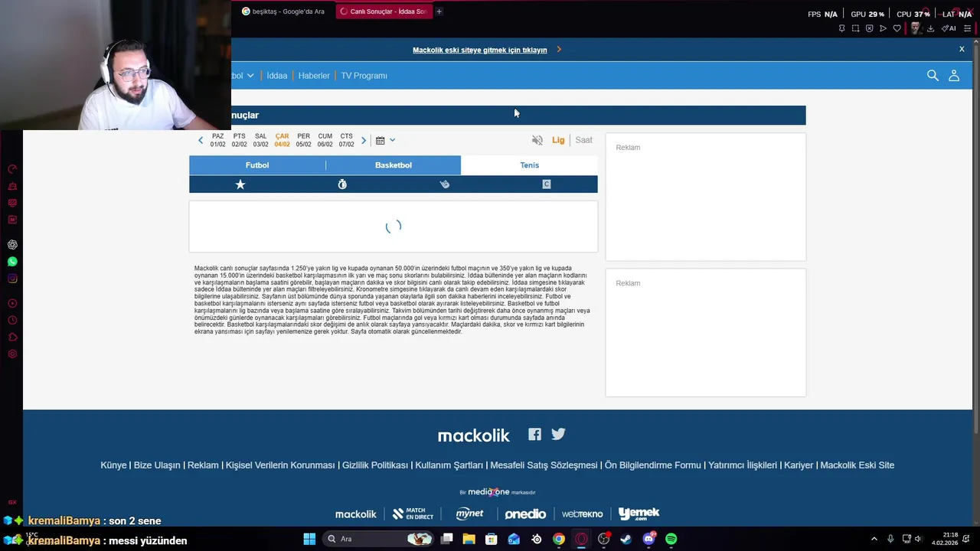Open Mackolik Facebook page icon
Image resolution: width=980 pixels, height=551 pixels.
pos(534,434)
